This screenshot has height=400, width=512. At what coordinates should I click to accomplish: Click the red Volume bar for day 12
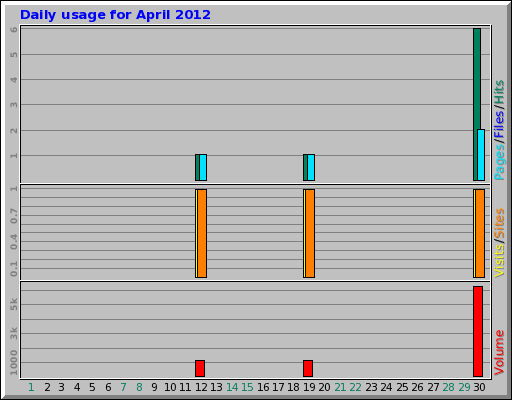tap(200, 368)
